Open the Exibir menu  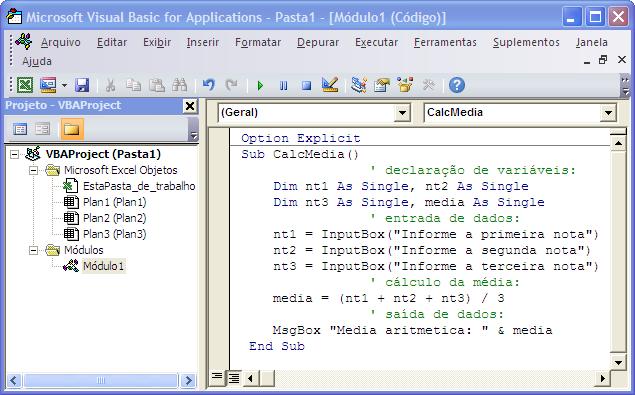point(157,42)
